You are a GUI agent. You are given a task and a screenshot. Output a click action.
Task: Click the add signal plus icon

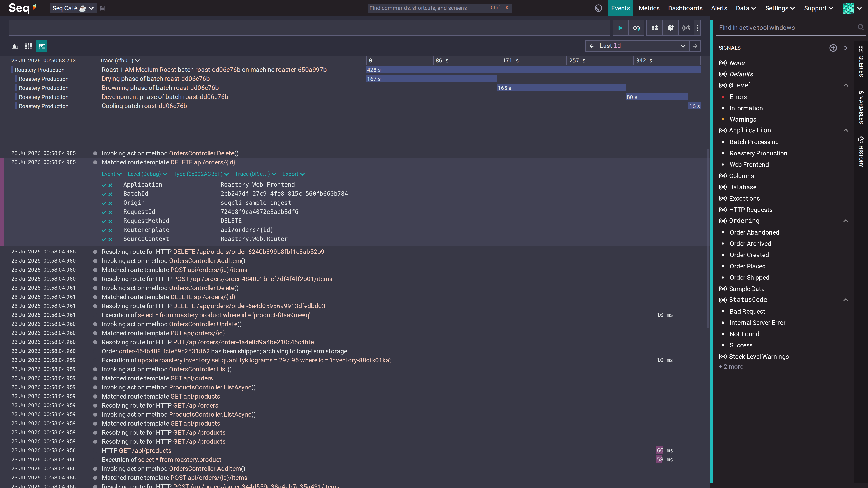point(833,48)
